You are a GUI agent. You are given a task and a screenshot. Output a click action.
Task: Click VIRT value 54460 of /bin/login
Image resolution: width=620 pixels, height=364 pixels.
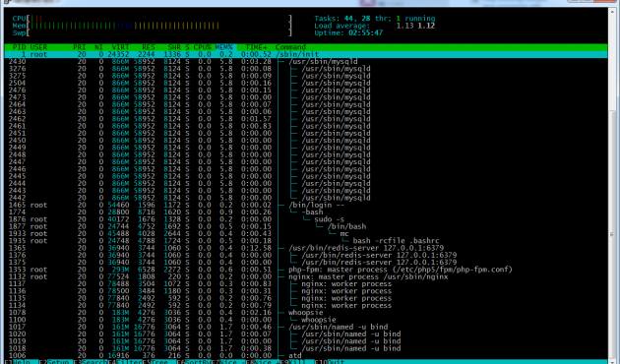coord(119,206)
